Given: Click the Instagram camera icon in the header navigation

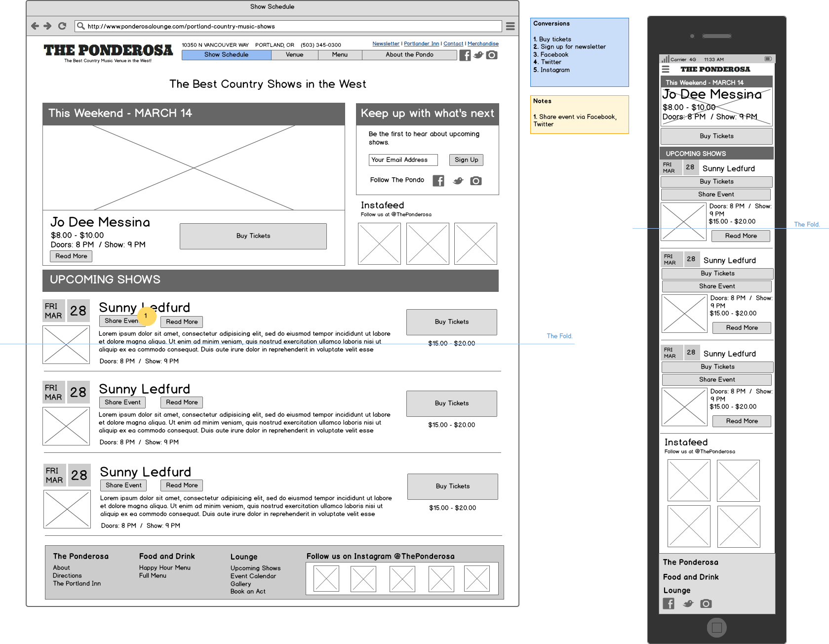Looking at the screenshot, I should [x=492, y=55].
